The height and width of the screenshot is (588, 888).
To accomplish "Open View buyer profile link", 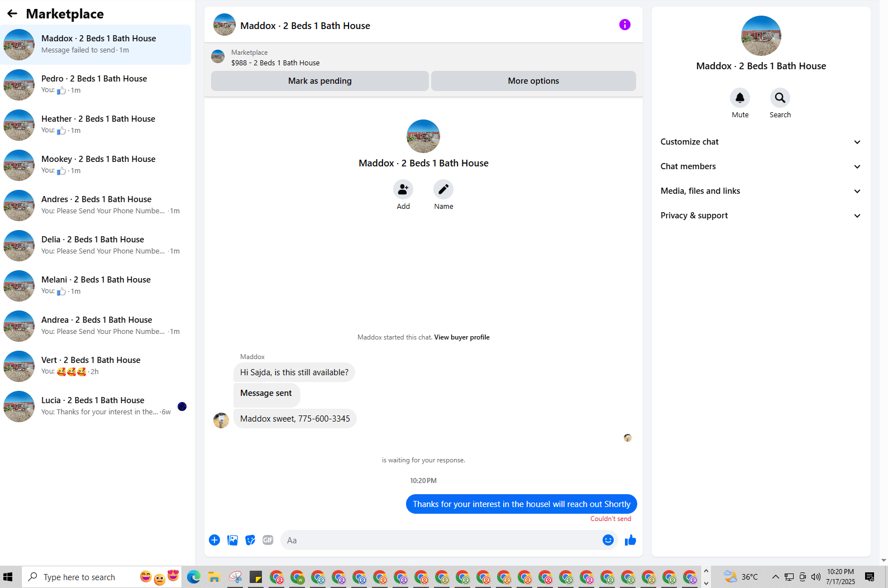I will (462, 337).
